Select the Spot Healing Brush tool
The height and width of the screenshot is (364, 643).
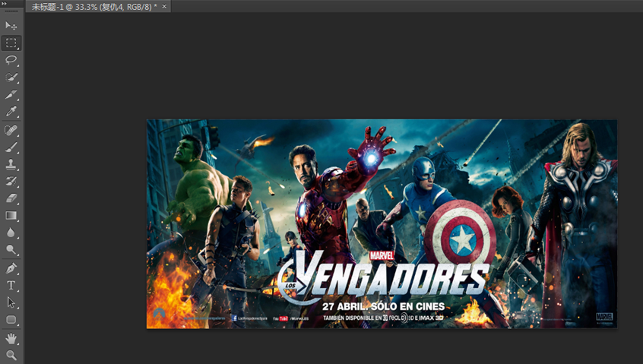[11, 131]
